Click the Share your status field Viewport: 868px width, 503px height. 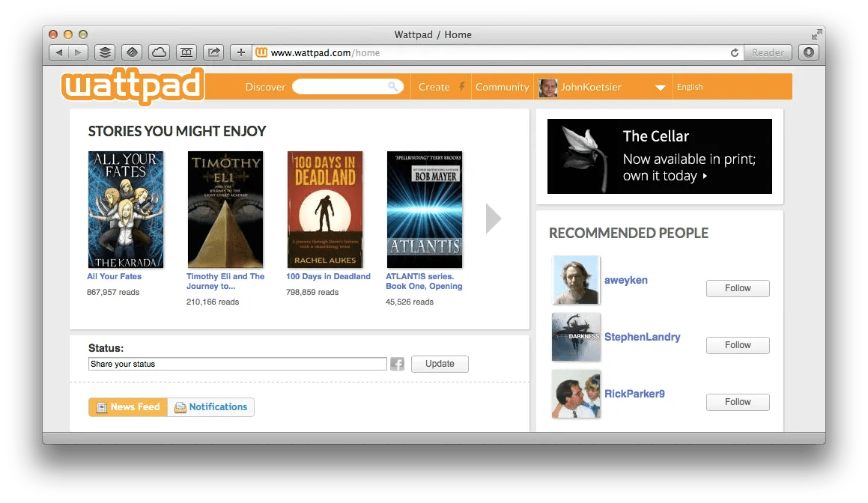[x=237, y=364]
